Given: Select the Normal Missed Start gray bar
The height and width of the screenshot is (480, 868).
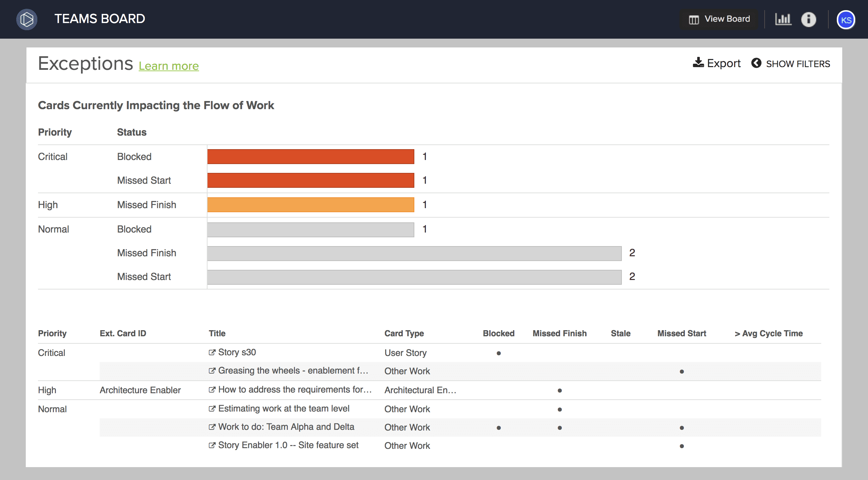Looking at the screenshot, I should pos(414,277).
